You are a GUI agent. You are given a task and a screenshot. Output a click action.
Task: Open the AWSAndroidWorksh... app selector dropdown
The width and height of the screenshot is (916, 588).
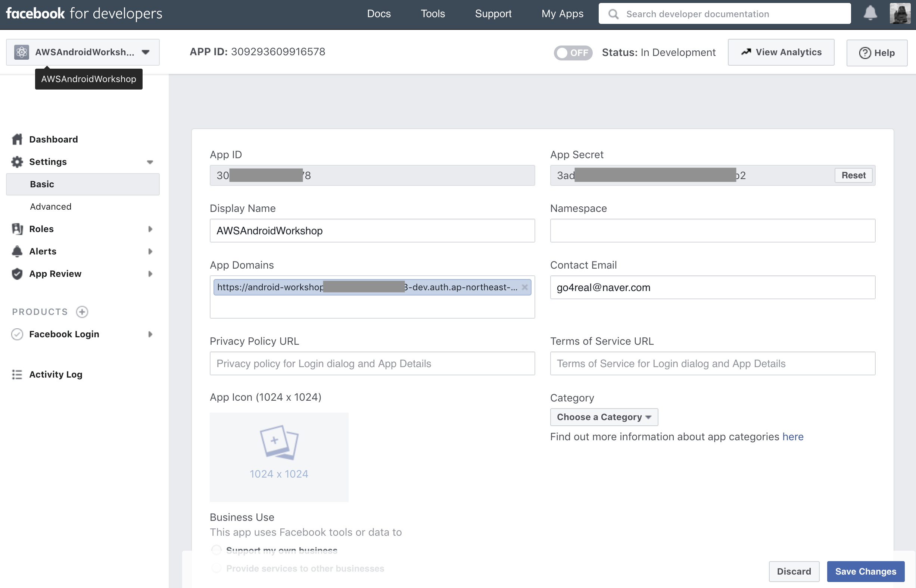tap(83, 52)
